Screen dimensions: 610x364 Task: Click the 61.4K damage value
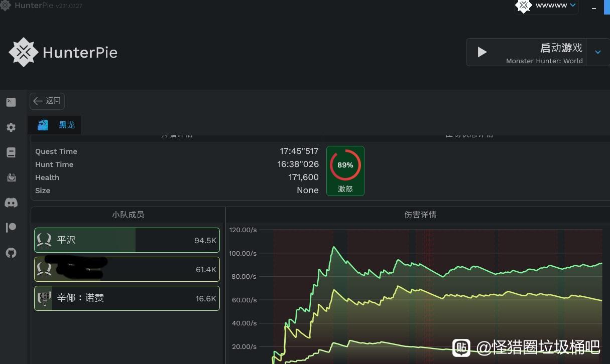click(x=206, y=270)
